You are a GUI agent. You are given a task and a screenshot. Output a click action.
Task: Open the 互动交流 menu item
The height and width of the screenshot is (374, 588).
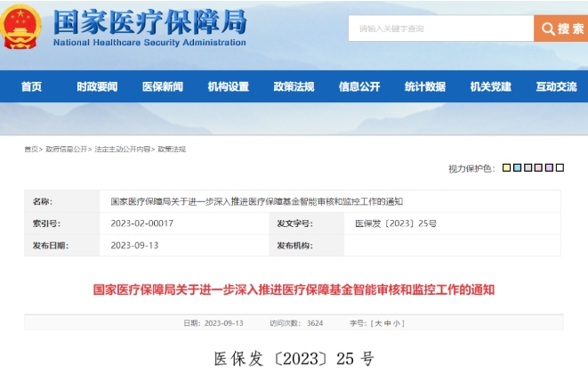coord(556,86)
